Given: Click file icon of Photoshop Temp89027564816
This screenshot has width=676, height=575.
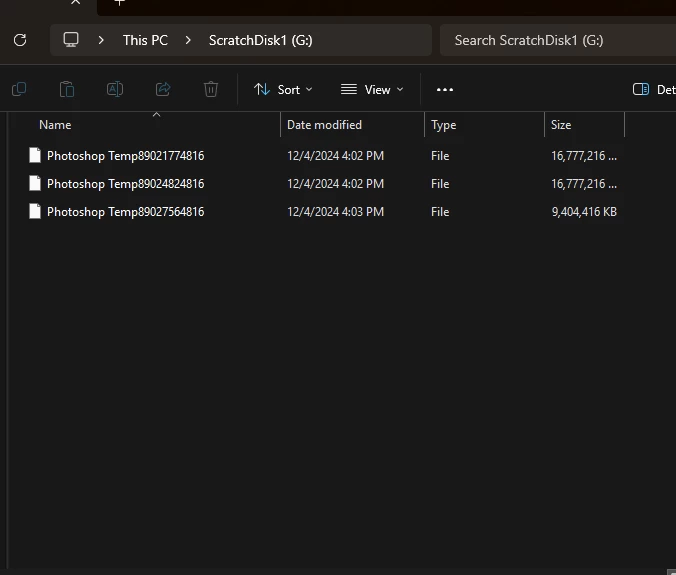Looking at the screenshot, I should click(x=35, y=211).
